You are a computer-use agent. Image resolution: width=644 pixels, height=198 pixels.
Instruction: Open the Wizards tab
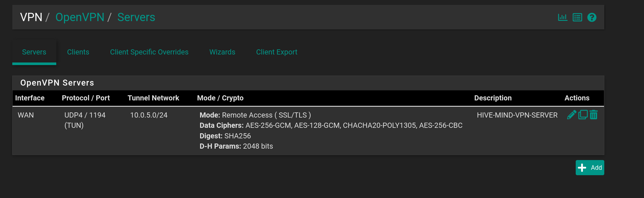coord(222,52)
